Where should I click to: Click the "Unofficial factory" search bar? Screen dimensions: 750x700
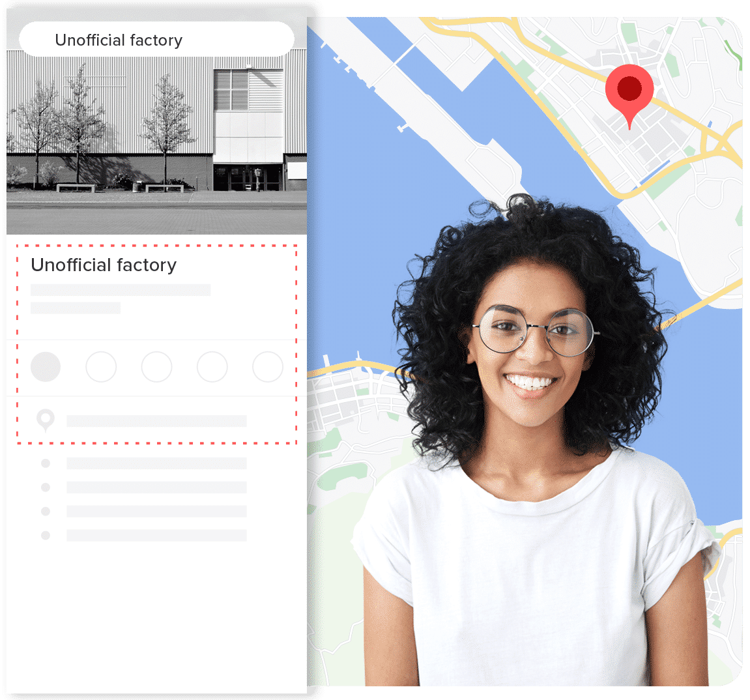[156, 40]
